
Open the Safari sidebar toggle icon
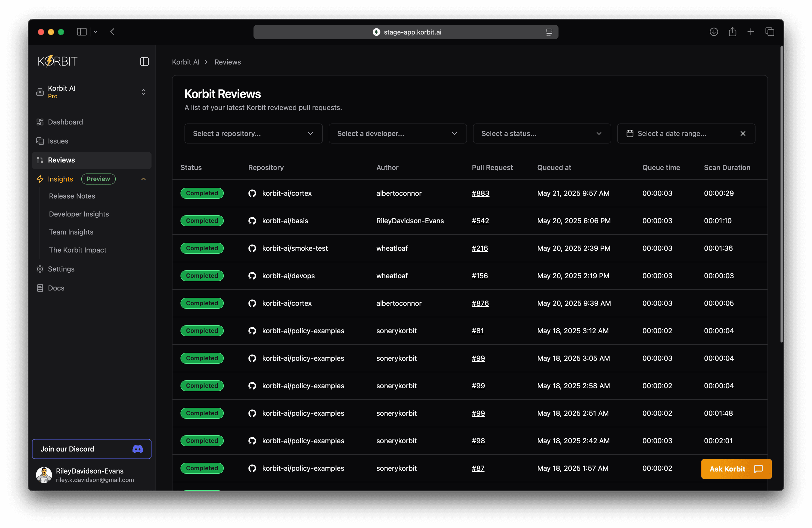pos(82,32)
